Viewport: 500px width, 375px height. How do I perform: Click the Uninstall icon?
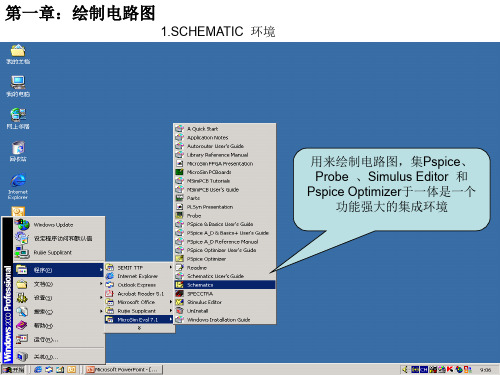(x=179, y=311)
